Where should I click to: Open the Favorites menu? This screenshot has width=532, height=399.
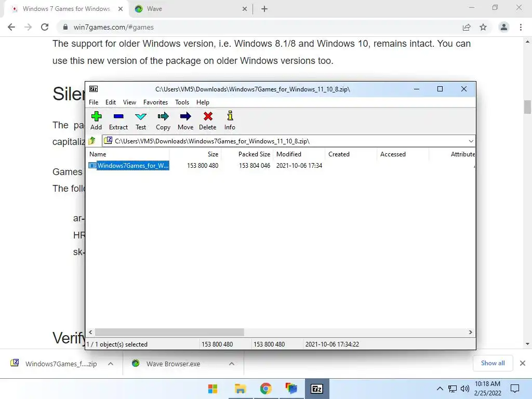(155, 102)
